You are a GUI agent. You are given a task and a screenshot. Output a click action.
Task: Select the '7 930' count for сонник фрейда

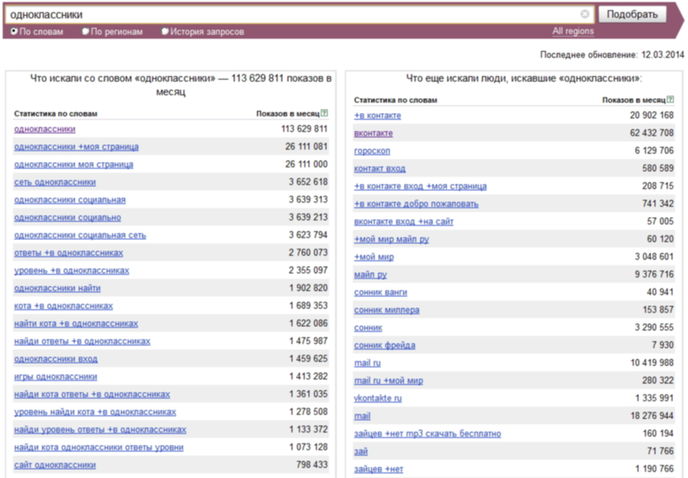(662, 345)
